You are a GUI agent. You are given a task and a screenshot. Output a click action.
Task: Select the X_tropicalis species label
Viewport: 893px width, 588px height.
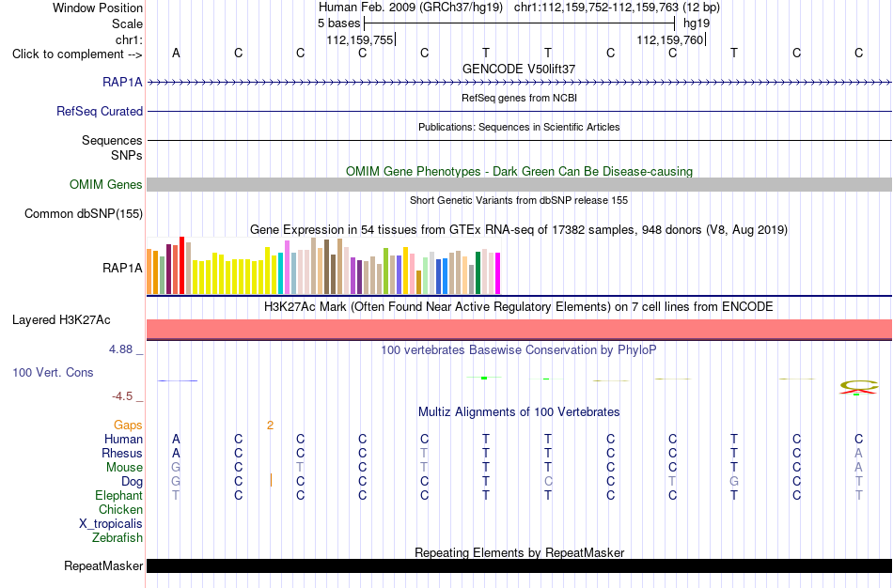(x=111, y=524)
